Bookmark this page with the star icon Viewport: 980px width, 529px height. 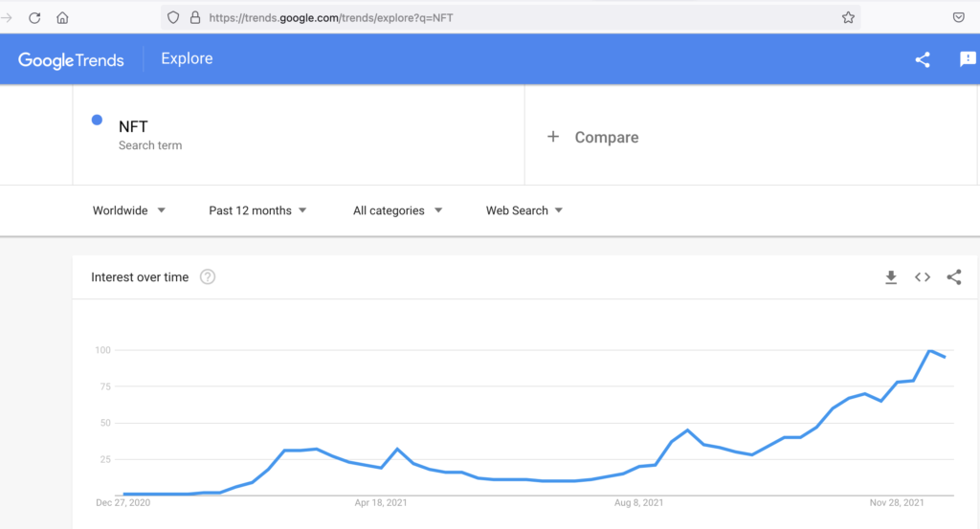tap(848, 17)
